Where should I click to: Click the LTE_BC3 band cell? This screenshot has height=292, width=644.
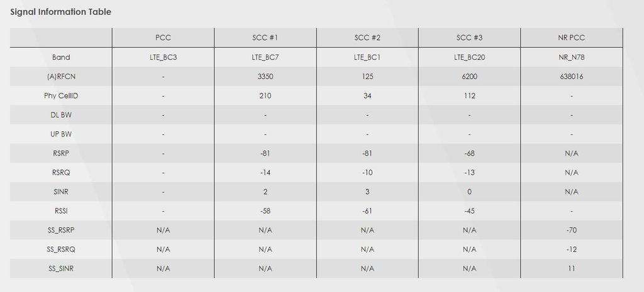(x=163, y=57)
